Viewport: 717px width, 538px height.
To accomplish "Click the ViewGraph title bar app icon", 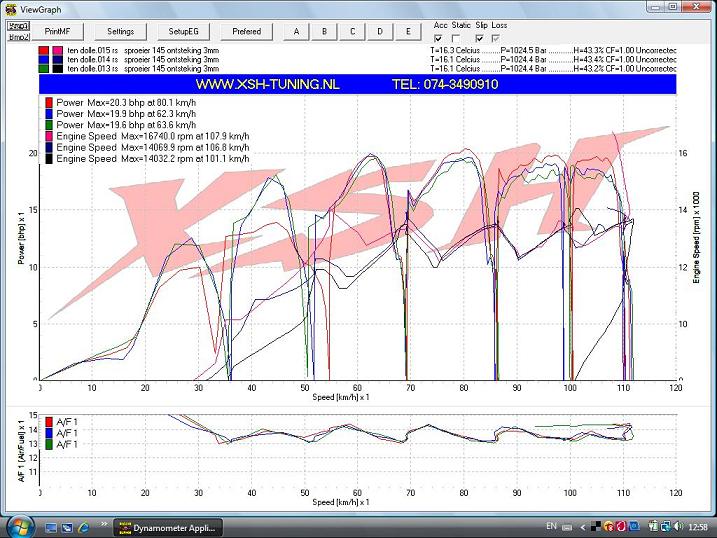I will pyautogui.click(x=11, y=9).
